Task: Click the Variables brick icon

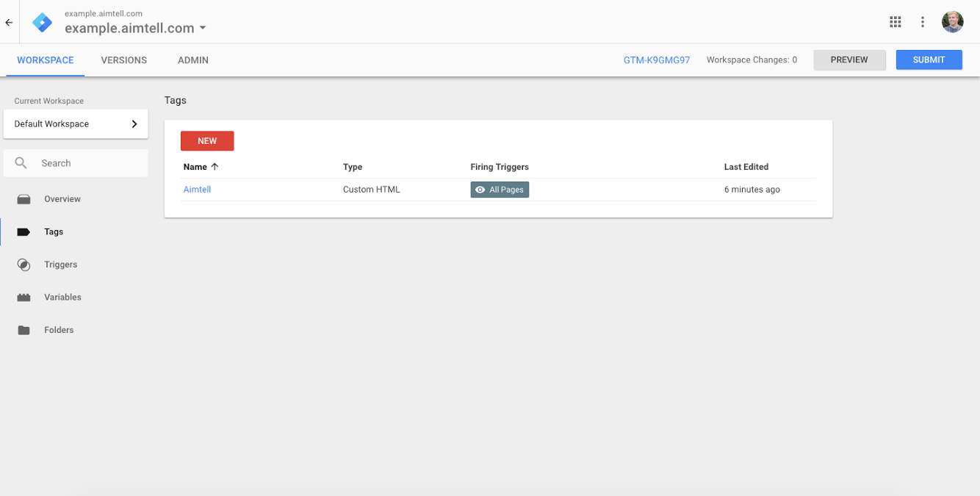Action: click(x=24, y=298)
